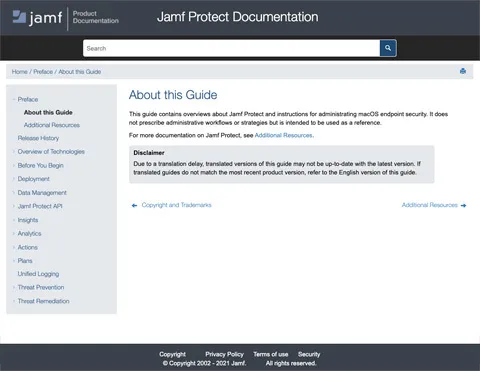Viewport: 480px width, 371px height.
Task: Expand the Insights section arrow
Action: [x=14, y=220]
